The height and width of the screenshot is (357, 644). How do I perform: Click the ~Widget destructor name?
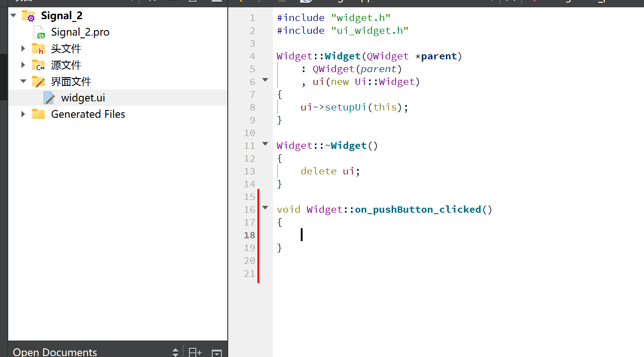click(x=346, y=146)
